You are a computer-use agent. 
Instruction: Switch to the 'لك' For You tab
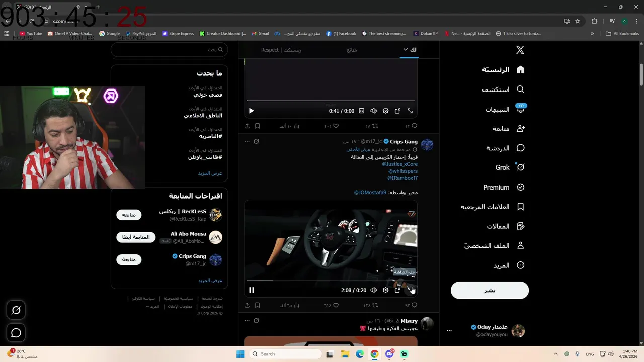pyautogui.click(x=413, y=50)
